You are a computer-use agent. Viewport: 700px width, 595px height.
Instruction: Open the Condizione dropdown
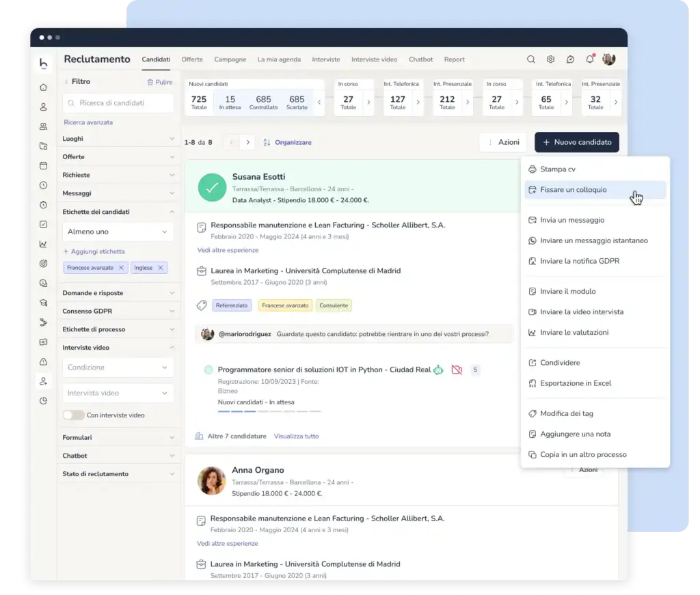tap(118, 368)
